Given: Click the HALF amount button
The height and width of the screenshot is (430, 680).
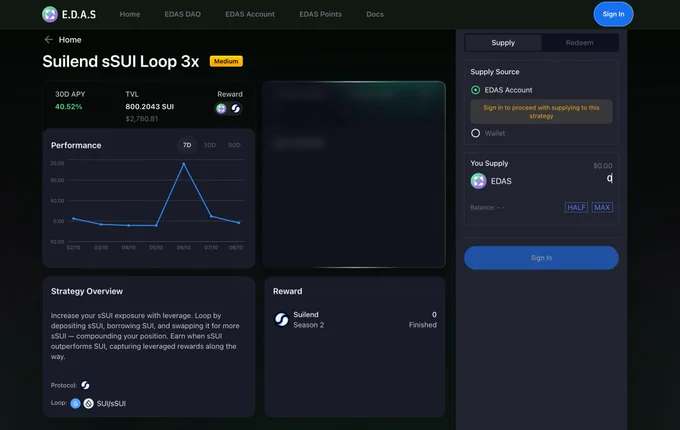Looking at the screenshot, I should (x=576, y=207).
